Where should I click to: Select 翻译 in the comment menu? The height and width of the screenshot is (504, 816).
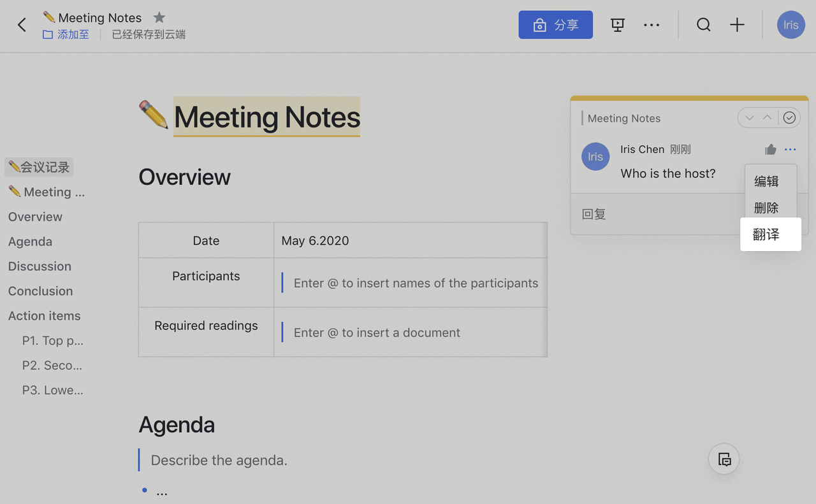click(766, 234)
